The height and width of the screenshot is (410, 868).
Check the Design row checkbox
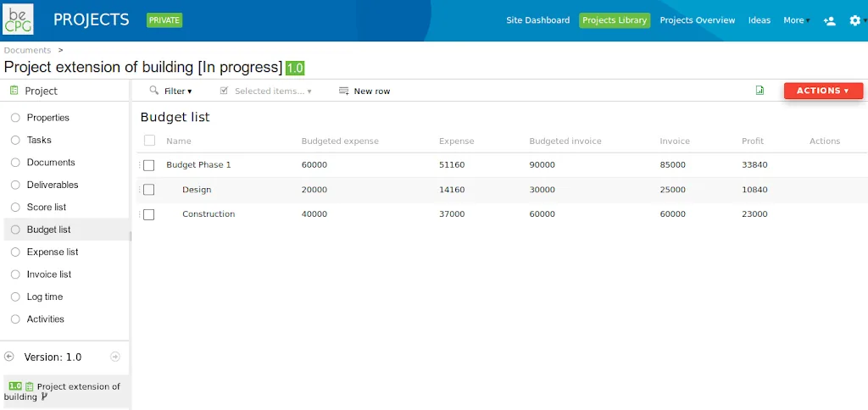149,190
